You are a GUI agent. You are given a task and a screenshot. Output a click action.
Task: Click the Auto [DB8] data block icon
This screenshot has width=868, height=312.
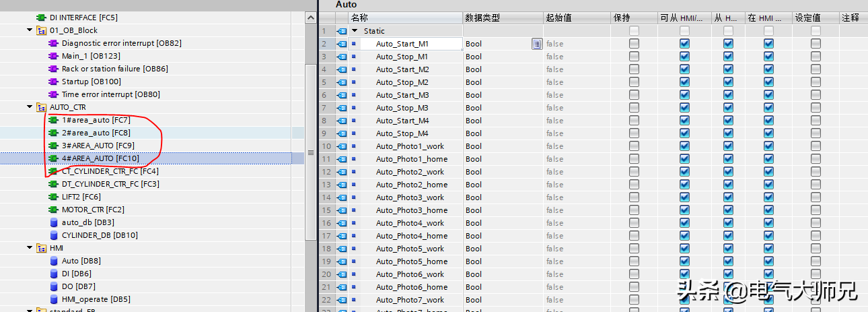click(54, 261)
